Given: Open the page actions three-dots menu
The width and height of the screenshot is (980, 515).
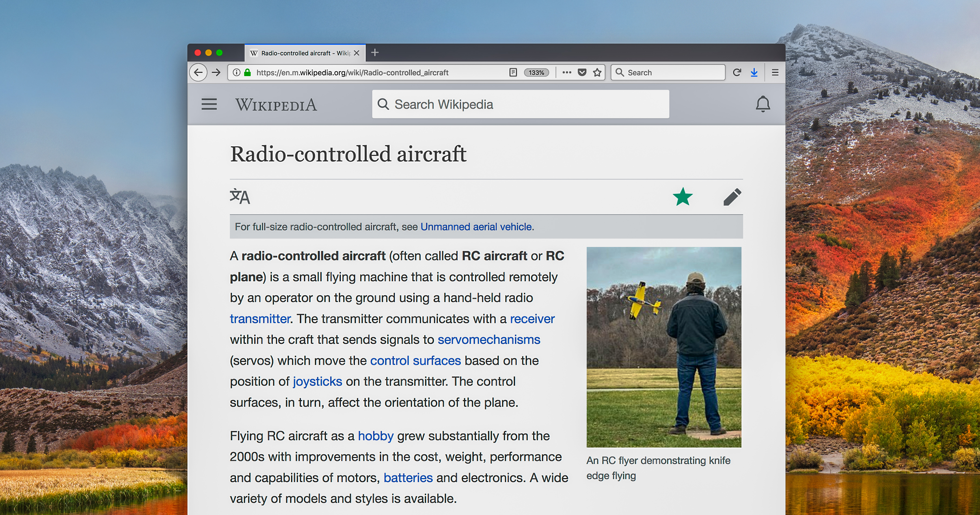Looking at the screenshot, I should tap(566, 72).
